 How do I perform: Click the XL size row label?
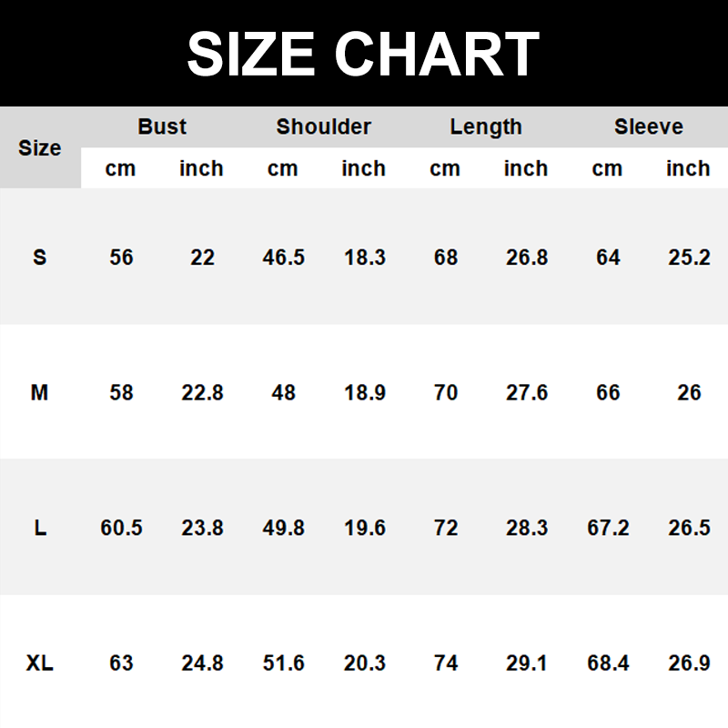(x=40, y=663)
